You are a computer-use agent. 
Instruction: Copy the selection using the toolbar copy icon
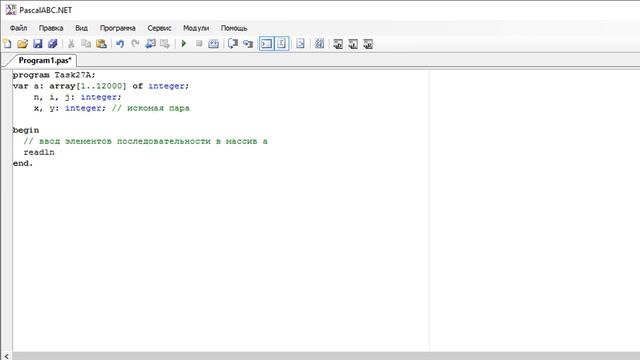tap(86, 44)
